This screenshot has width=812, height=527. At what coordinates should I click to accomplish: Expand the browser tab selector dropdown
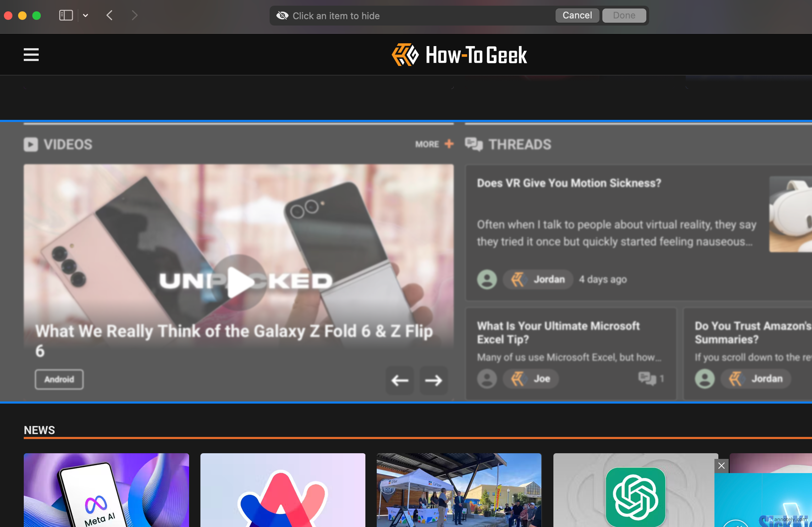pos(85,15)
